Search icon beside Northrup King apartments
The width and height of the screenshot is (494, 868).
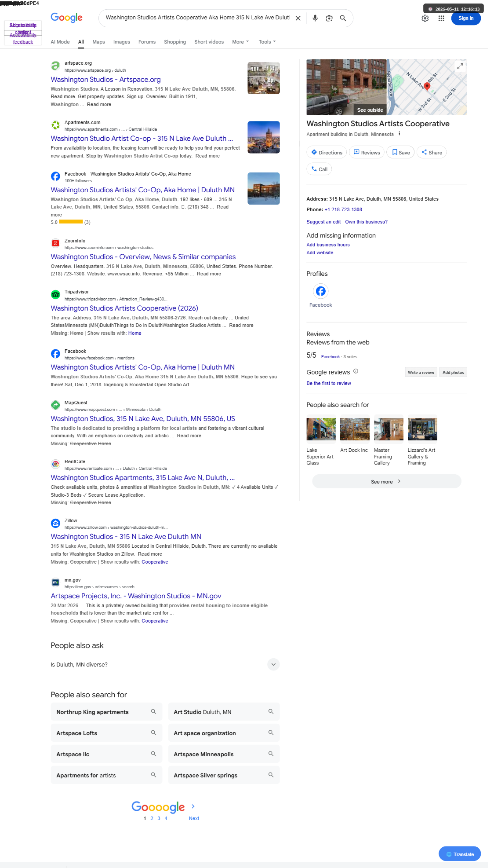[153, 711]
